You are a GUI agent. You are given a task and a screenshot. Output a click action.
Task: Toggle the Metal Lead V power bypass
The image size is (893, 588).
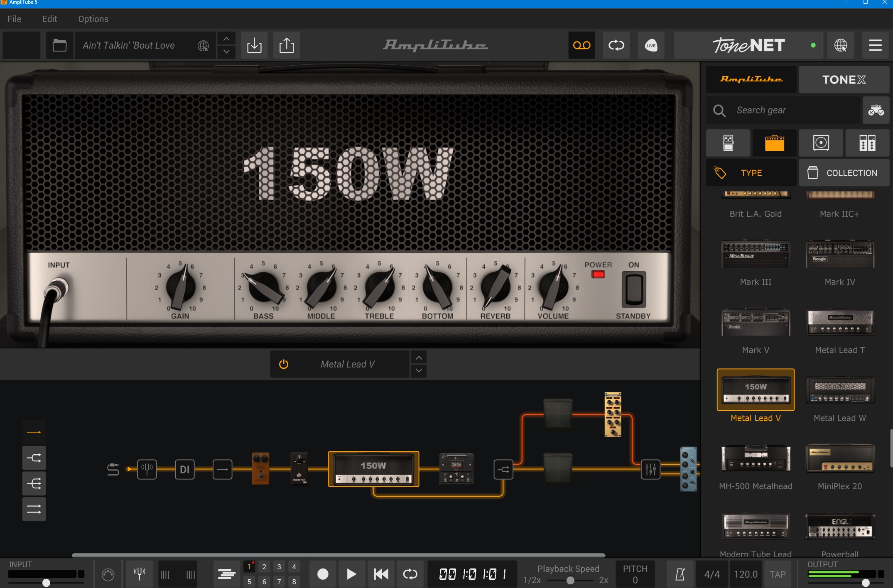pos(284,364)
